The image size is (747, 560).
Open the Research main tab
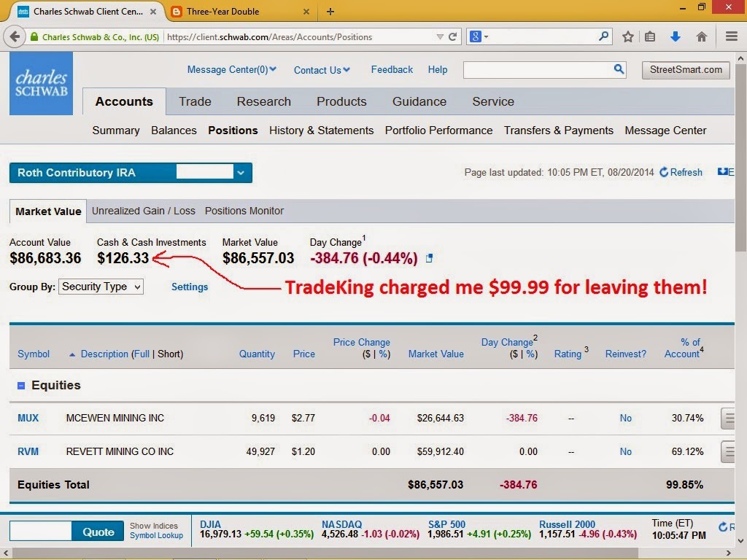pyautogui.click(x=263, y=101)
